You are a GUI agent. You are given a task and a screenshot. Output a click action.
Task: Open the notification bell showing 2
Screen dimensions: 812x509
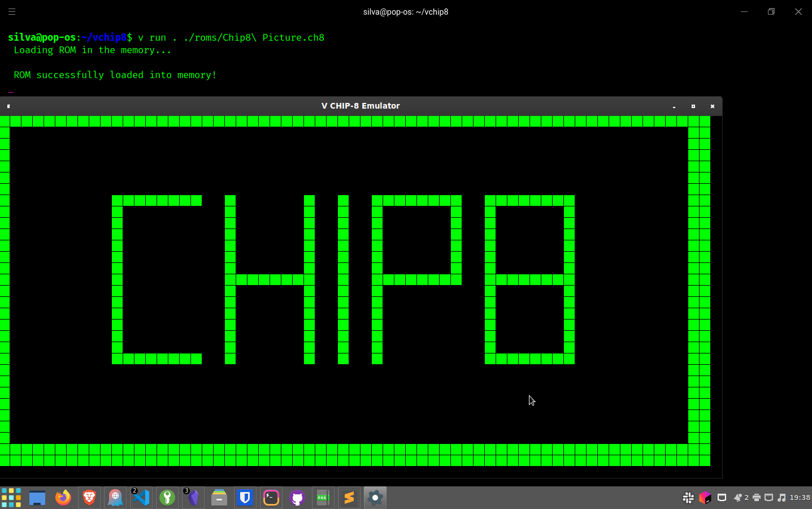739,498
